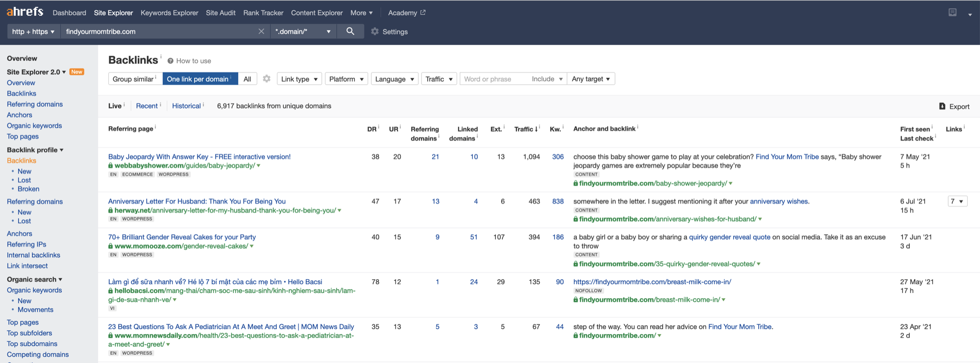Click in the Word or phrase field

[494, 79]
